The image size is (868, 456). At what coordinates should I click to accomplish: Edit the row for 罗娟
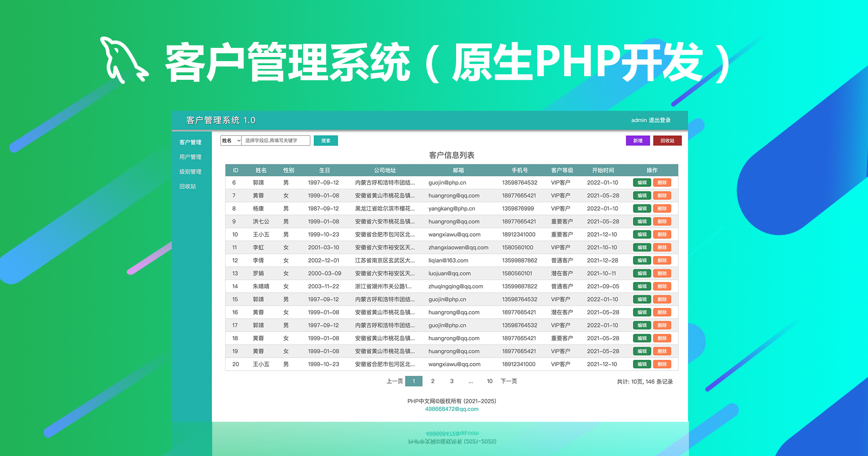point(642,274)
